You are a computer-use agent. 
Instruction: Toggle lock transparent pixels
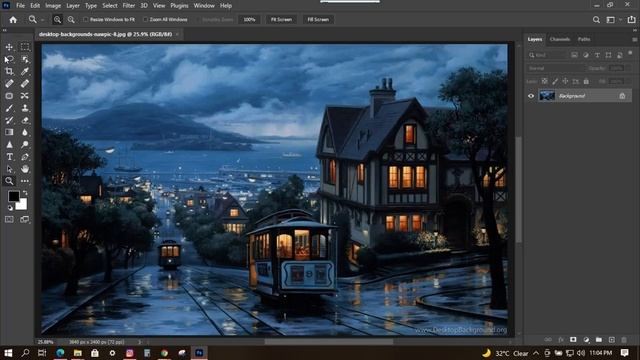[x=544, y=81]
